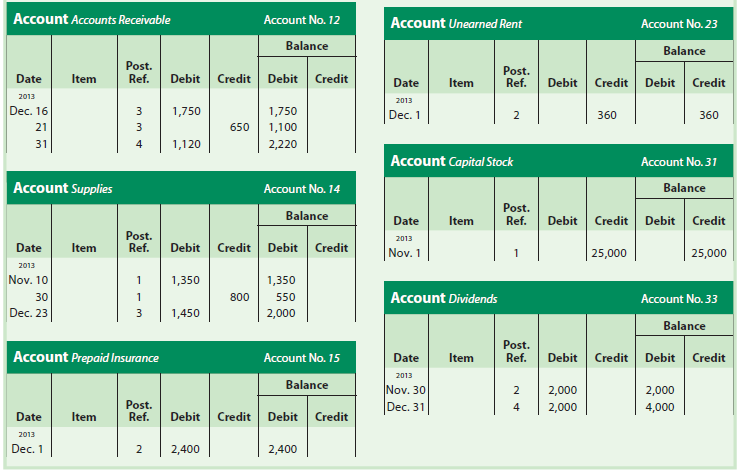The height and width of the screenshot is (471, 739).
Task: Click the Nov. 30 date in Dividends
Action: click(x=406, y=390)
